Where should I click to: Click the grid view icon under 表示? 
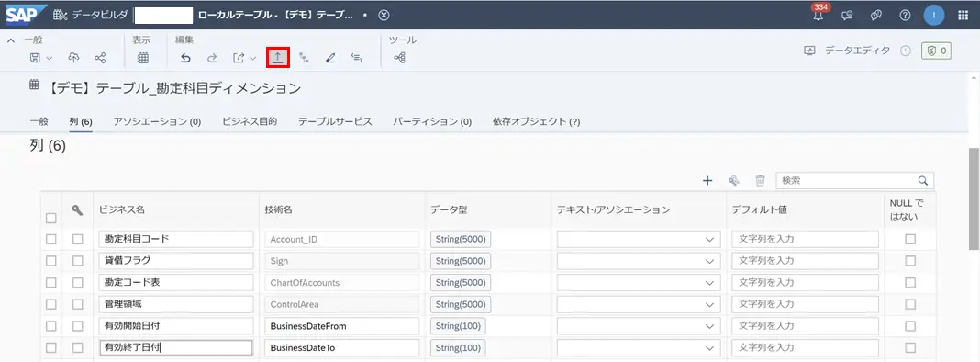(143, 58)
